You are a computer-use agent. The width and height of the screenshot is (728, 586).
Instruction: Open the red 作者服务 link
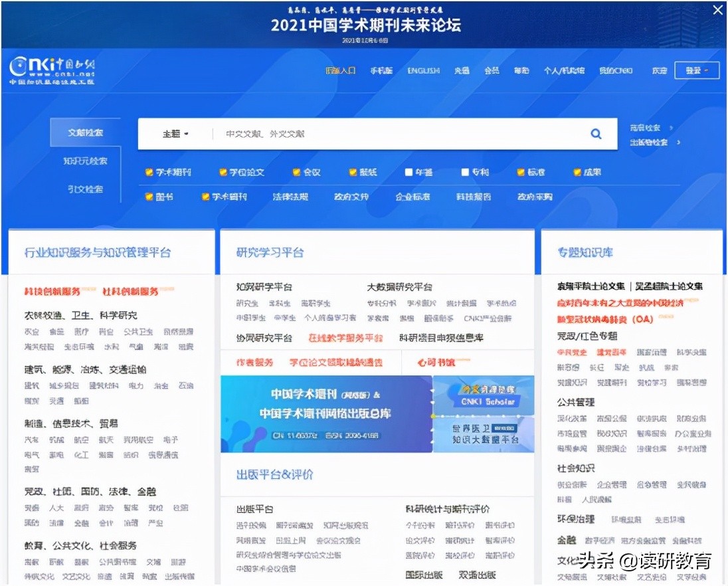pyautogui.click(x=254, y=362)
